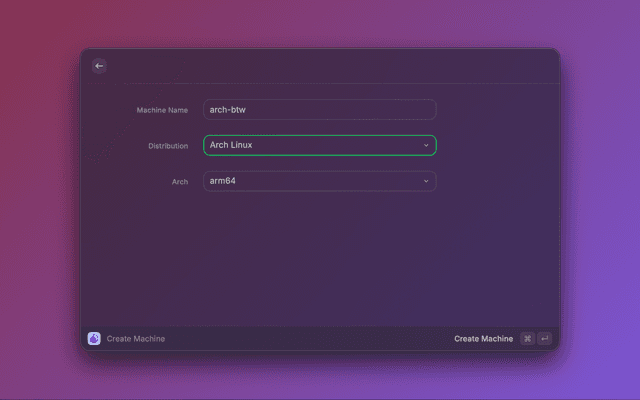
Task: Click the app icon in the bottom bar
Action: click(94, 339)
